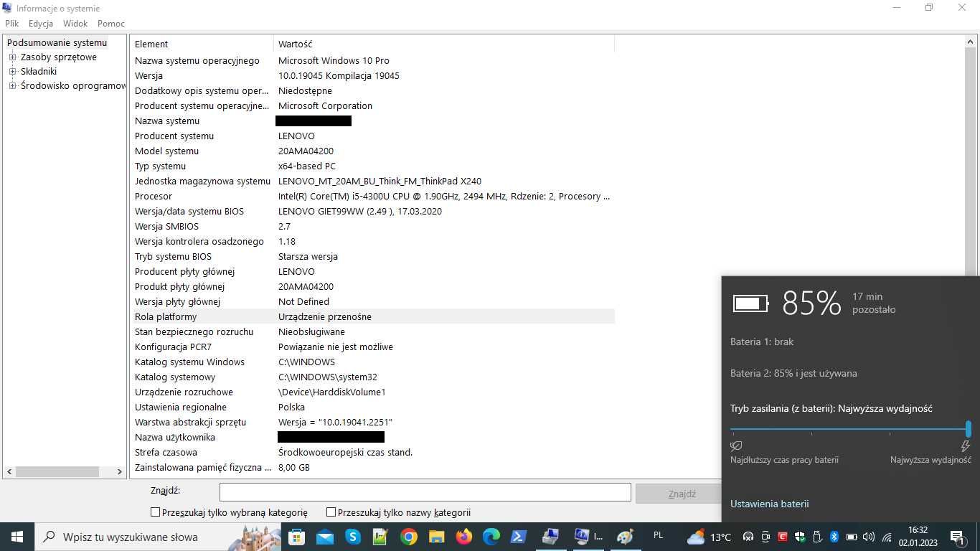Click the details list scroll up arrow

(971, 42)
